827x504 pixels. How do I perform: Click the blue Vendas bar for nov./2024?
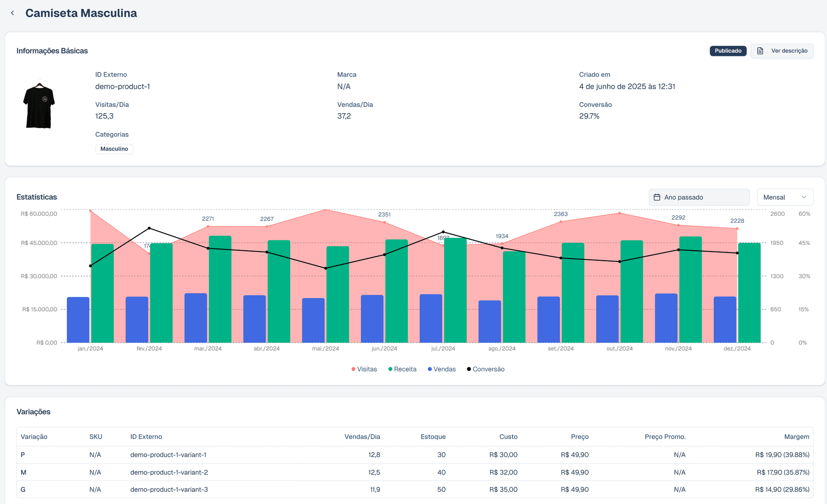pyautogui.click(x=666, y=318)
